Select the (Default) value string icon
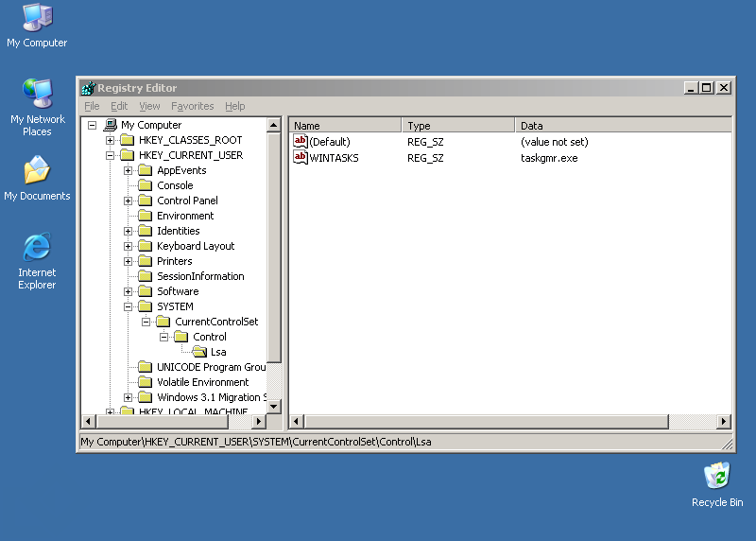 [301, 142]
